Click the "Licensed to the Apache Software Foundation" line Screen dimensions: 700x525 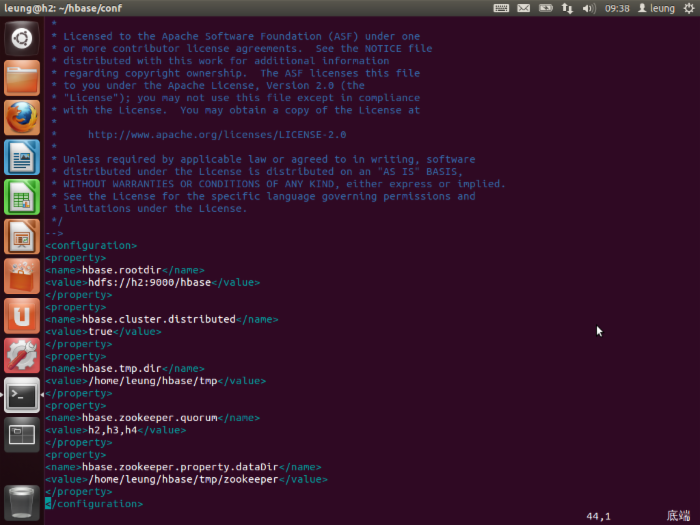241,36
